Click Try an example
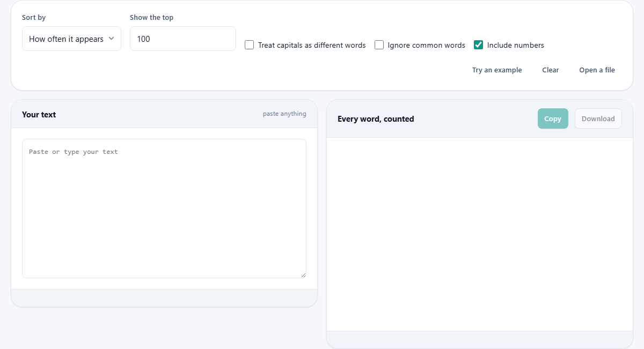 tap(497, 70)
